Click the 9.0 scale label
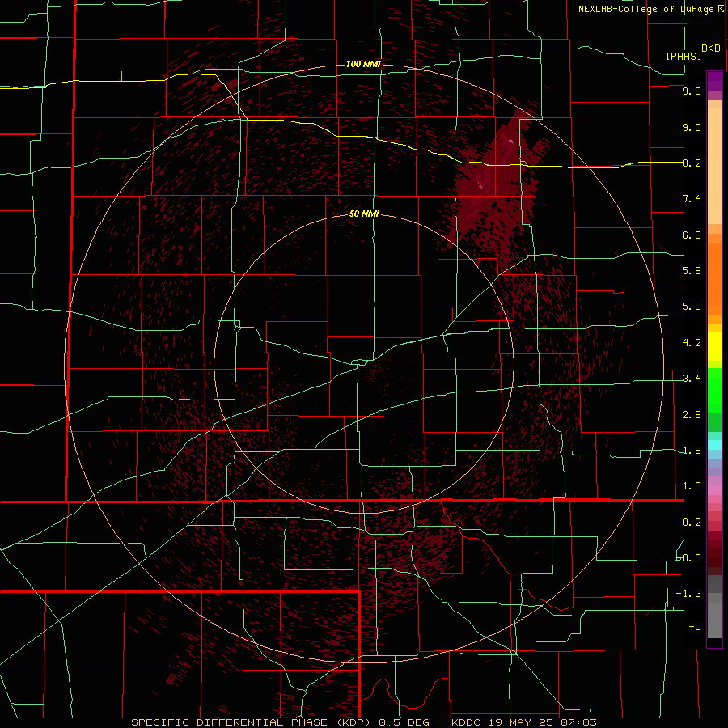The width and height of the screenshot is (728, 728). pyautogui.click(x=692, y=127)
